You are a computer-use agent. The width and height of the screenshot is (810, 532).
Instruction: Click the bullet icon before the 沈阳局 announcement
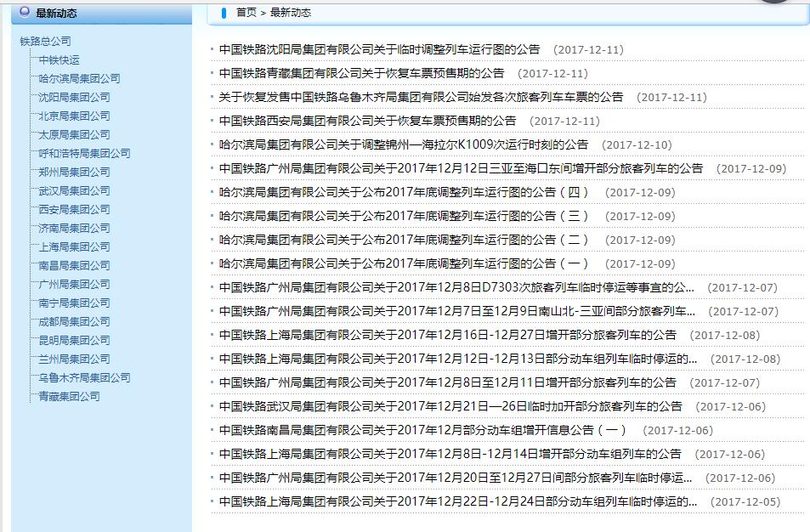tap(212, 49)
